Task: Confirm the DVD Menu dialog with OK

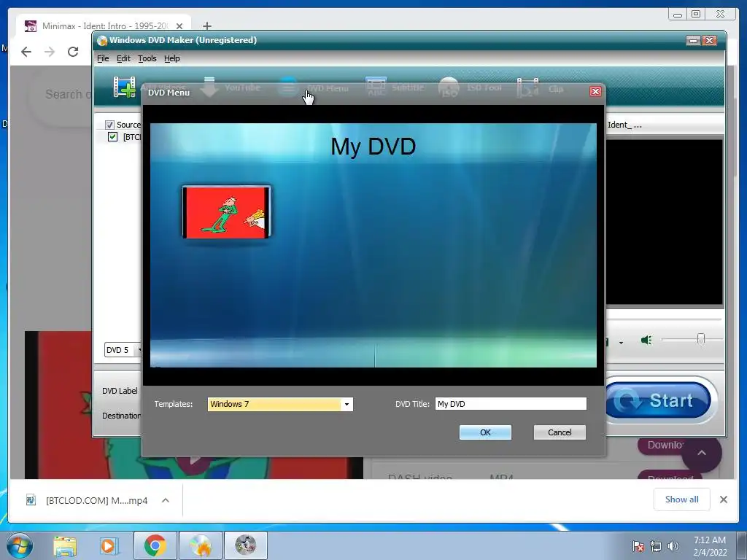Action: [485, 432]
